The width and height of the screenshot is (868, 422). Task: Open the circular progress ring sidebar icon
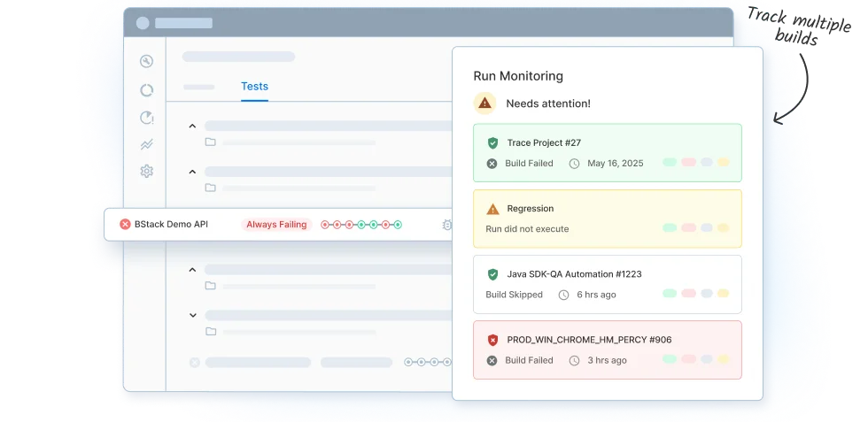[147, 89]
